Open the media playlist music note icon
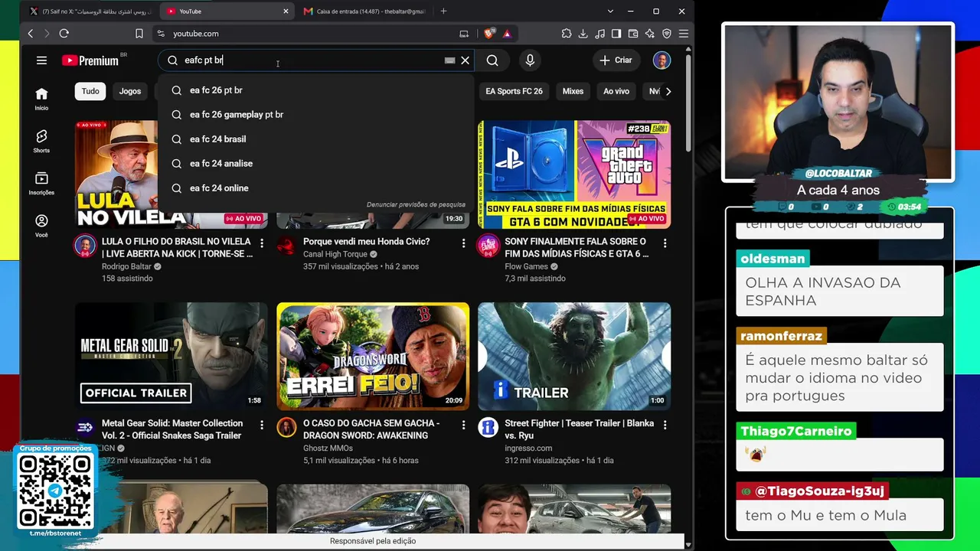The height and width of the screenshot is (551, 980). [x=599, y=34]
